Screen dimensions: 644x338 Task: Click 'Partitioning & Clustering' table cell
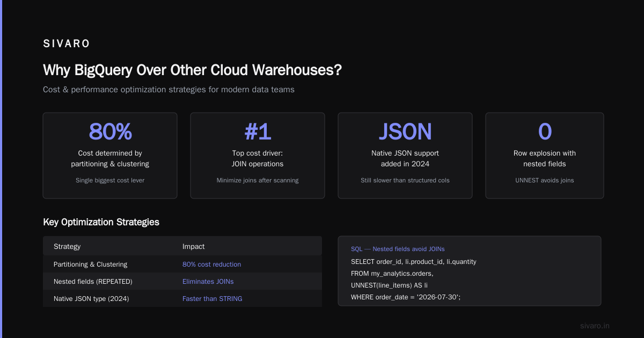91,264
